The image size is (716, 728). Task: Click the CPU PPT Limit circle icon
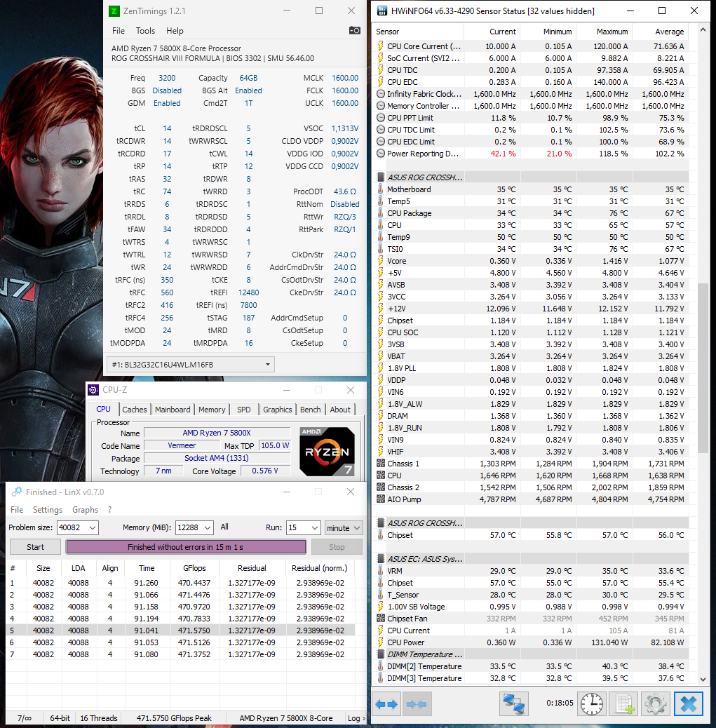coord(381,118)
